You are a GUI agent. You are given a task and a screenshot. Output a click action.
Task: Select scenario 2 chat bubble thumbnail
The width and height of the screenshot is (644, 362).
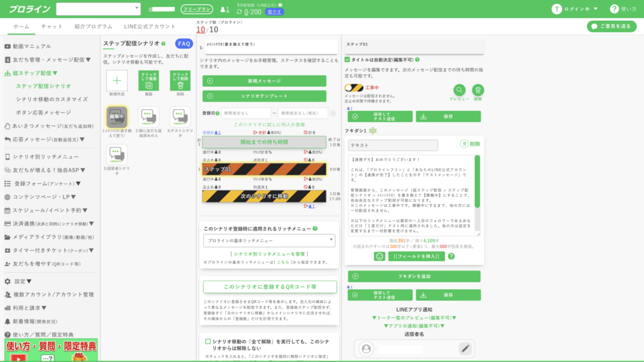148,117
